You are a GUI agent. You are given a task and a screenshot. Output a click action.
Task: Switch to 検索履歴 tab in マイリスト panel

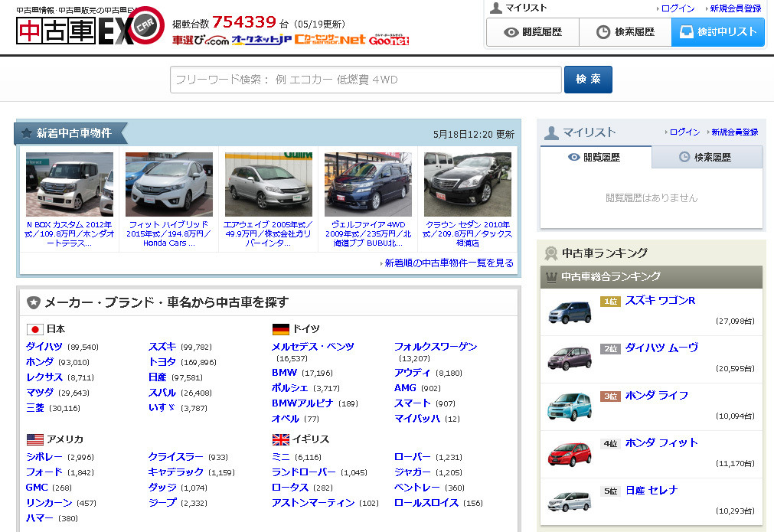tap(707, 158)
